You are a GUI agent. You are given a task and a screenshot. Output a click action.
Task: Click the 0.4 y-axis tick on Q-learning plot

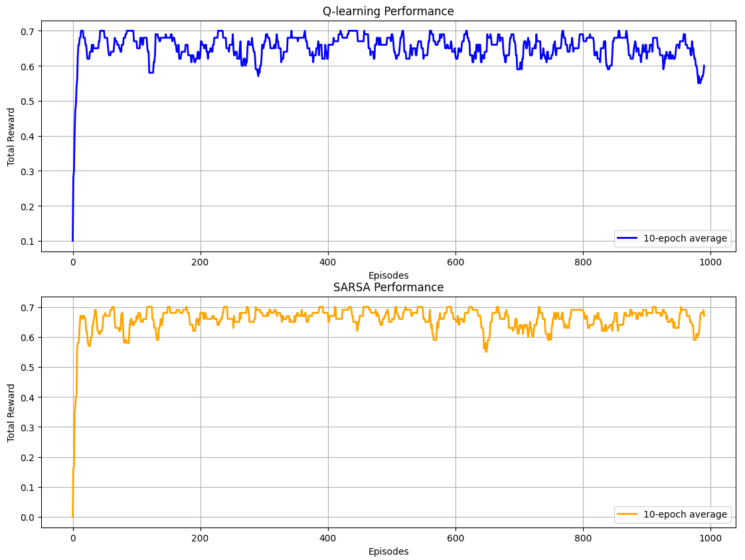28,137
